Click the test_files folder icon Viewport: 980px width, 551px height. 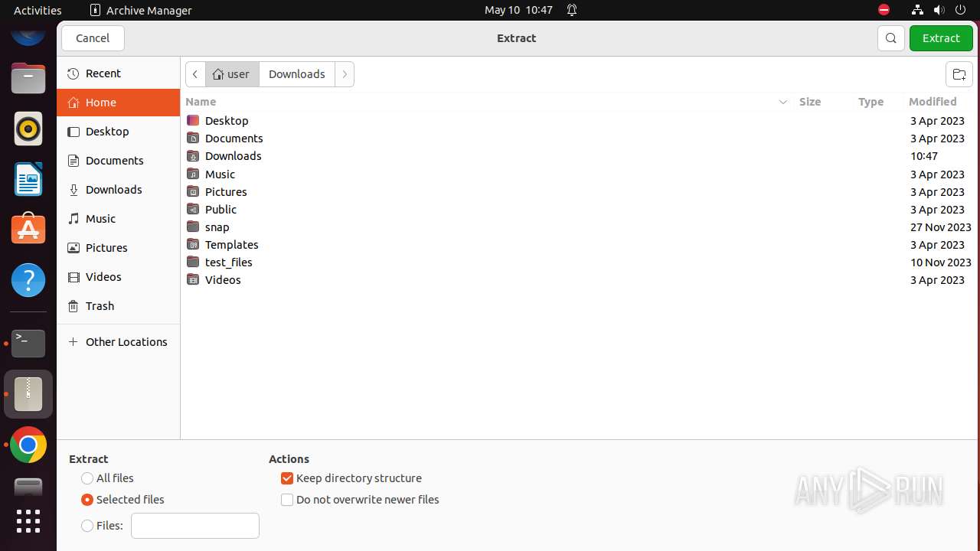click(193, 262)
